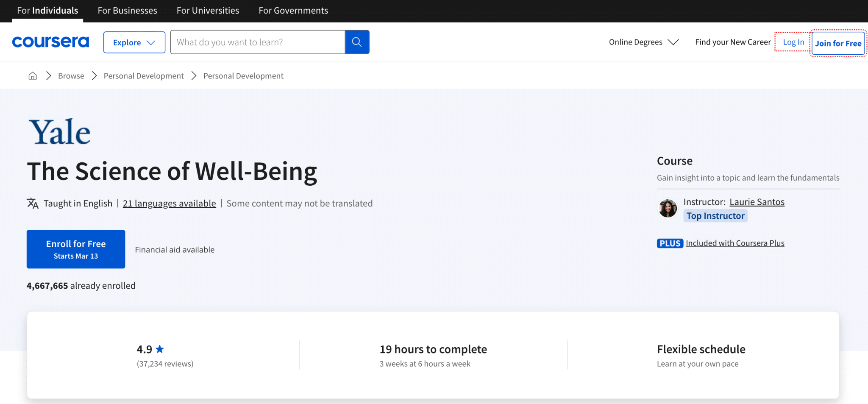The image size is (868, 404).
Task: Click the PLUS badge icon
Action: 670,243
